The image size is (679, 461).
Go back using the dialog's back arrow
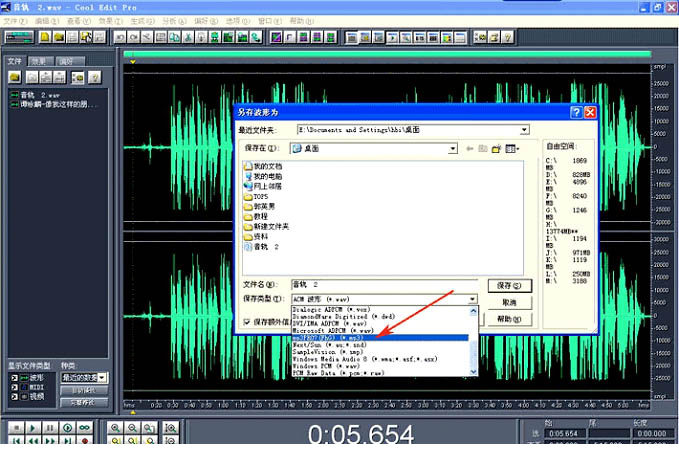469,148
